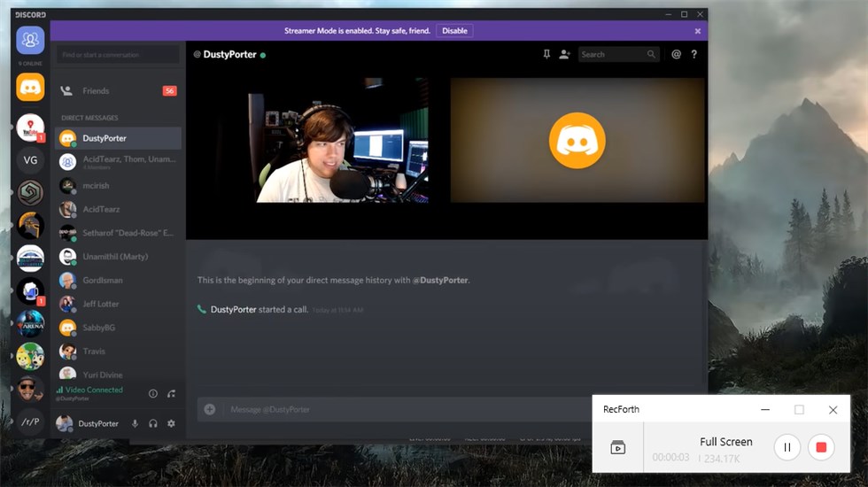The width and height of the screenshot is (868, 487).
Task: Open Jeff Lotter direct message
Action: pyautogui.click(x=117, y=304)
